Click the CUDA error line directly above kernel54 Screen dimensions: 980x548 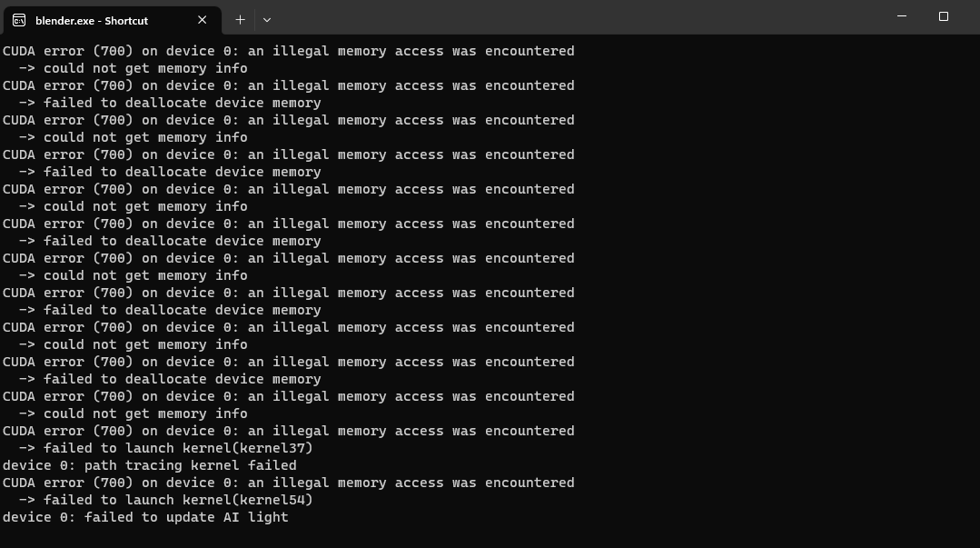coord(288,483)
